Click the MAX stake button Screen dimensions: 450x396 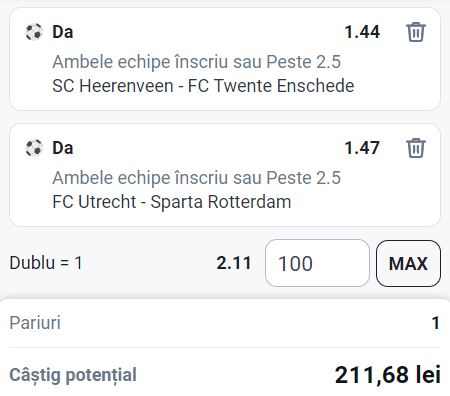[x=408, y=263]
